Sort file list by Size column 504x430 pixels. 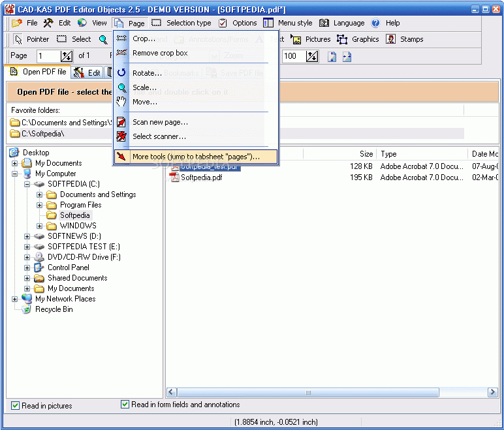(x=339, y=154)
